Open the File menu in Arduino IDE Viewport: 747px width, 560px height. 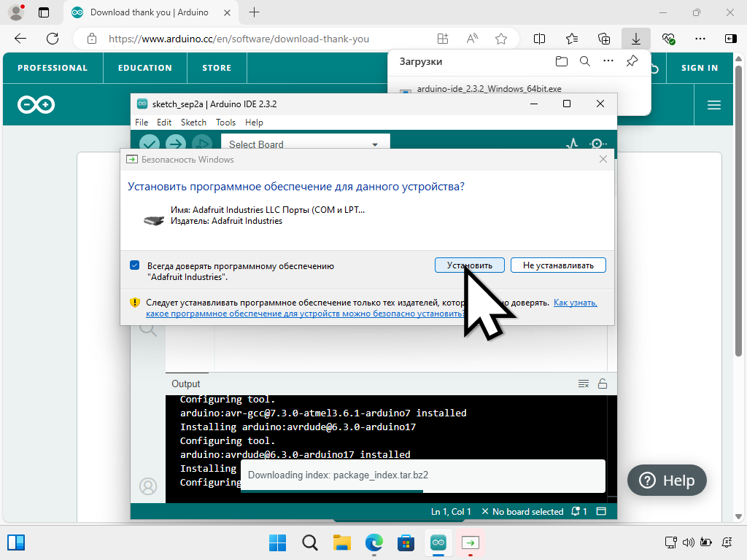142,122
